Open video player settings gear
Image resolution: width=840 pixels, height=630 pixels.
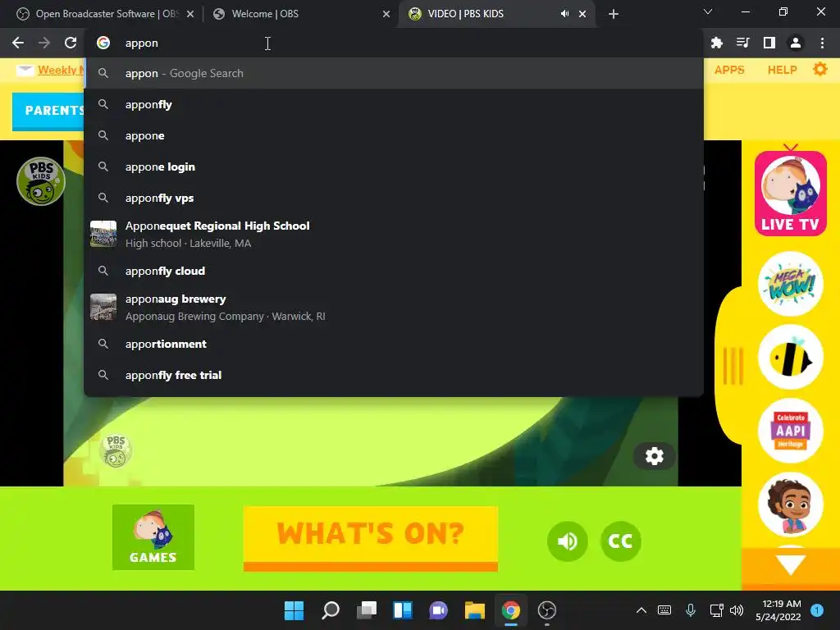coord(654,456)
